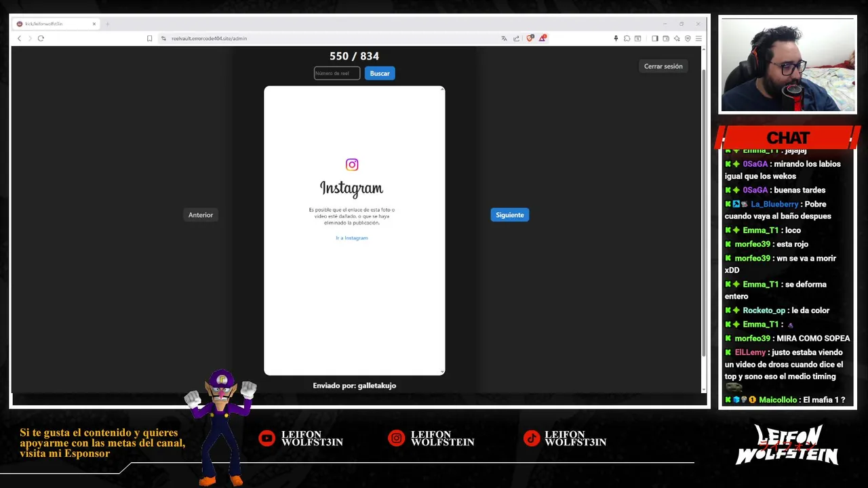Viewport: 868px width, 488px height.
Task: Click the share page icon
Action: pos(516,39)
